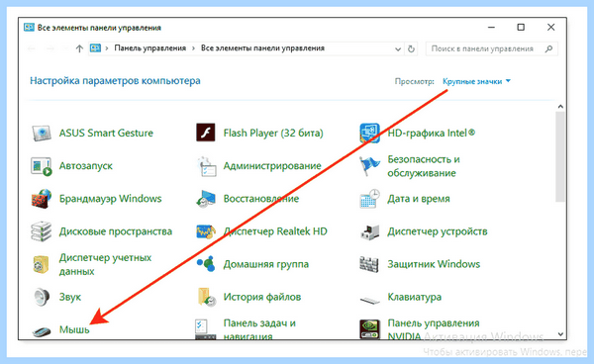Click the chevron before Панель управления breadcrumb
Screen dimensions: 594x364
click(107, 48)
